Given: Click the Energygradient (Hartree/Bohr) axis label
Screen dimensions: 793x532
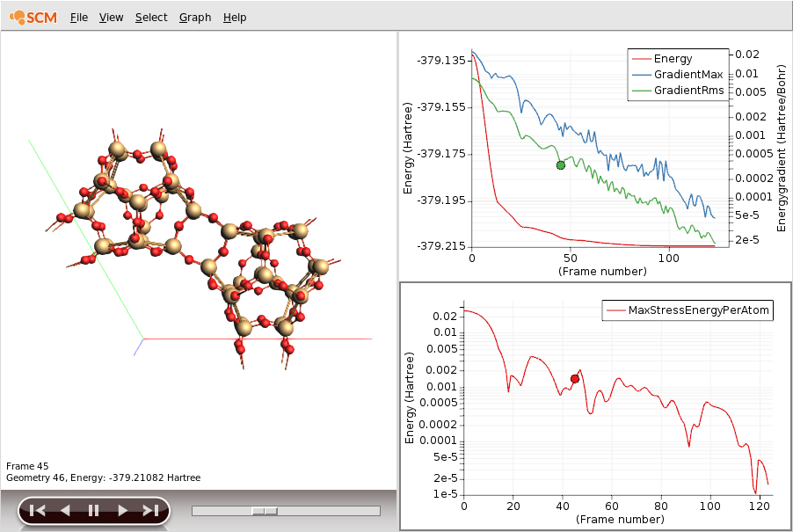Looking at the screenshot, I should (x=782, y=149).
